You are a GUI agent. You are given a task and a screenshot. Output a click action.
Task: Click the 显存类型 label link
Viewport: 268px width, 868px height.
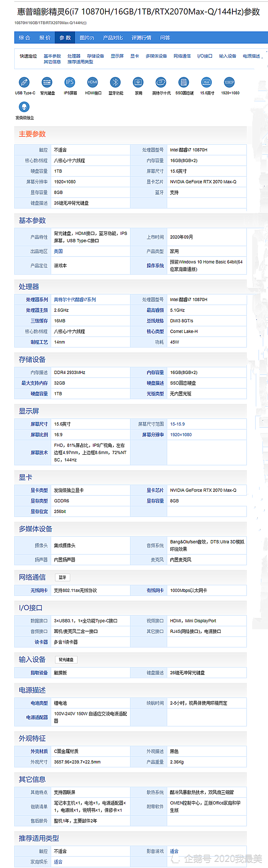(x=39, y=501)
